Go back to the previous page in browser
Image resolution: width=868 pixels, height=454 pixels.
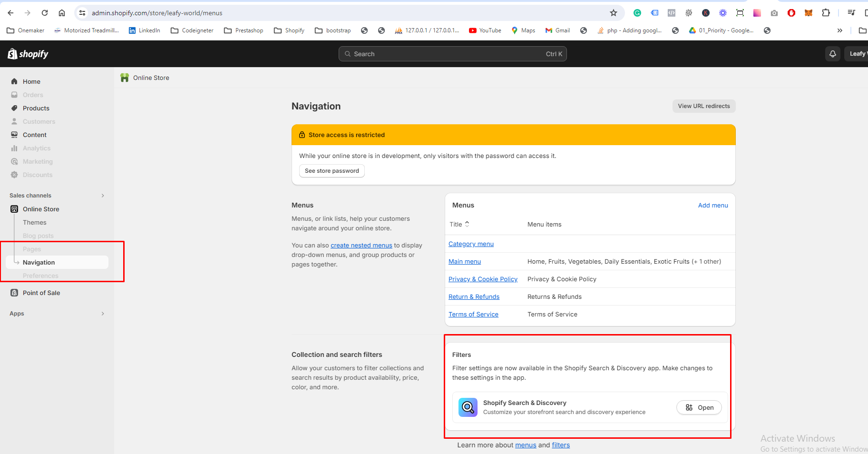[10, 13]
